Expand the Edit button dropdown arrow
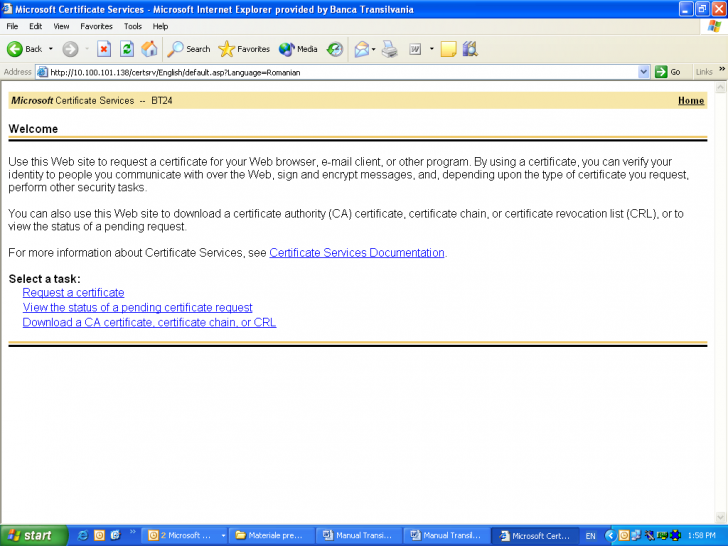 (431, 49)
